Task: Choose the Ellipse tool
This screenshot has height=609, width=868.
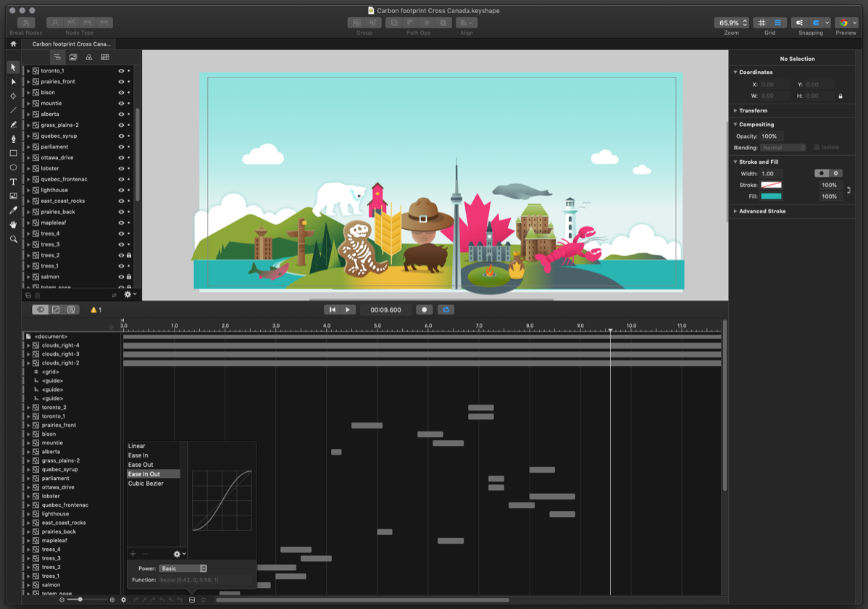Action: [x=13, y=167]
